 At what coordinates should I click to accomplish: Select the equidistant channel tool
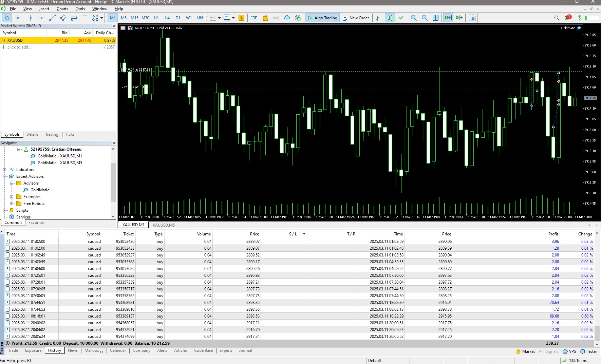(63, 18)
